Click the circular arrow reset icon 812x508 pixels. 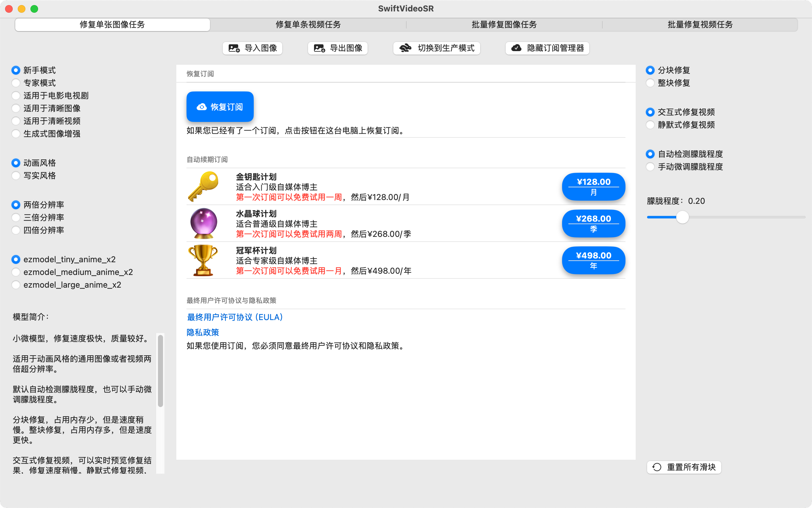[657, 467]
